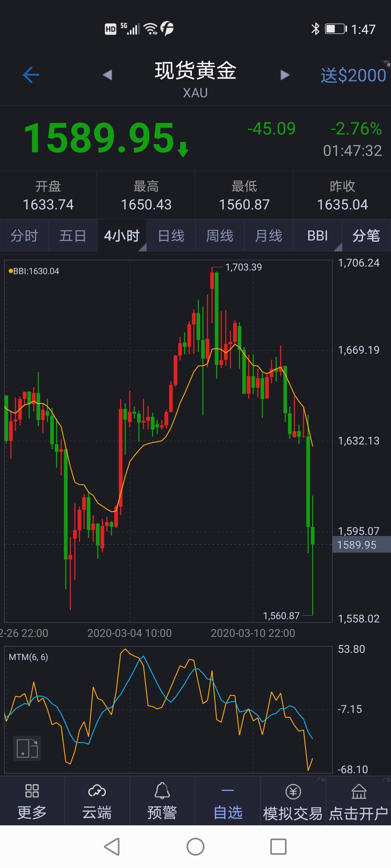The height and width of the screenshot is (868, 391).
Task: Open the BBI indicator dropdown
Action: [318, 235]
